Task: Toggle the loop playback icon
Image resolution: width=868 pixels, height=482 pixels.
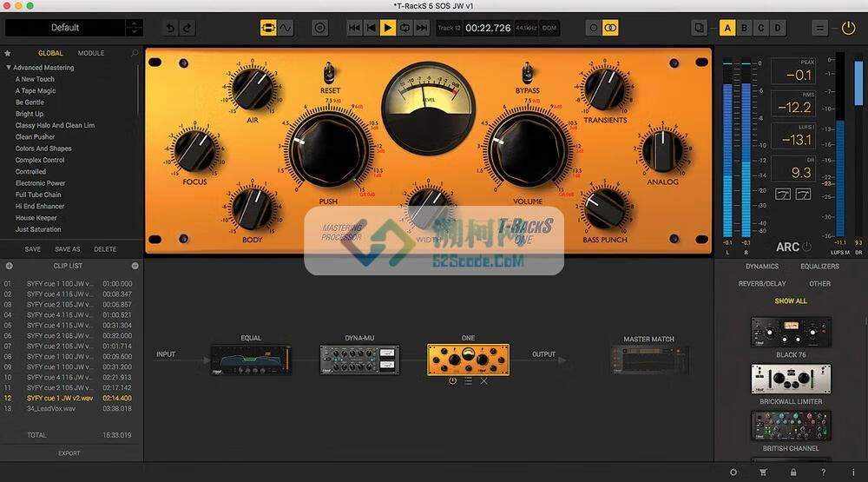Action: (404, 28)
